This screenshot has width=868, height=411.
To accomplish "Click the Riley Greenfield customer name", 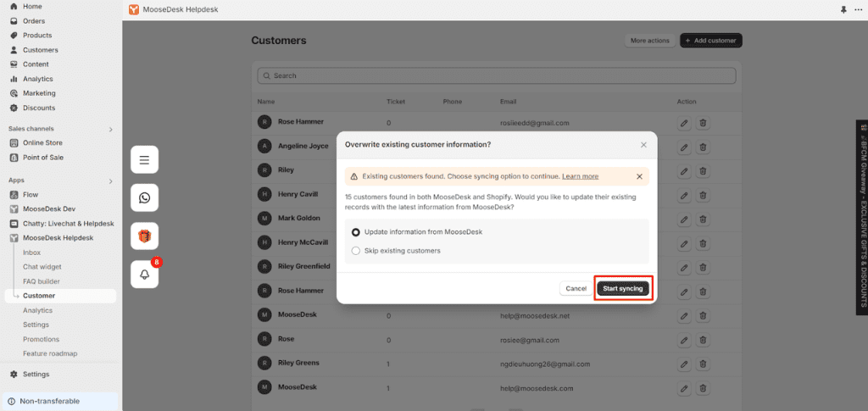I will 304,266.
